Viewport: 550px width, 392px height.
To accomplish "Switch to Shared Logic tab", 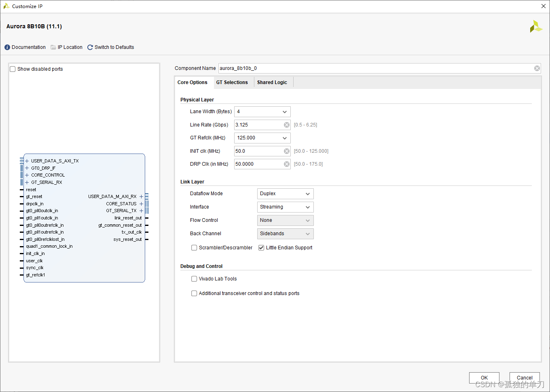I will pos(272,82).
